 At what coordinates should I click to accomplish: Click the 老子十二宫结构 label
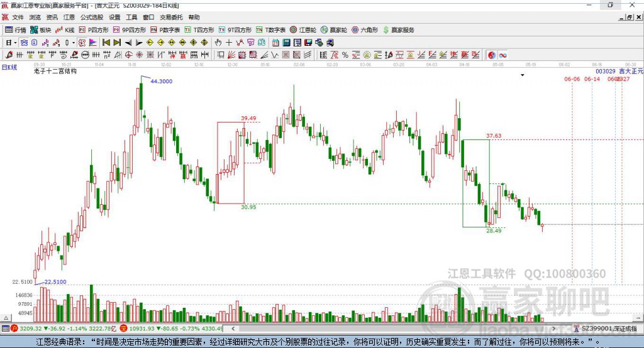point(55,71)
